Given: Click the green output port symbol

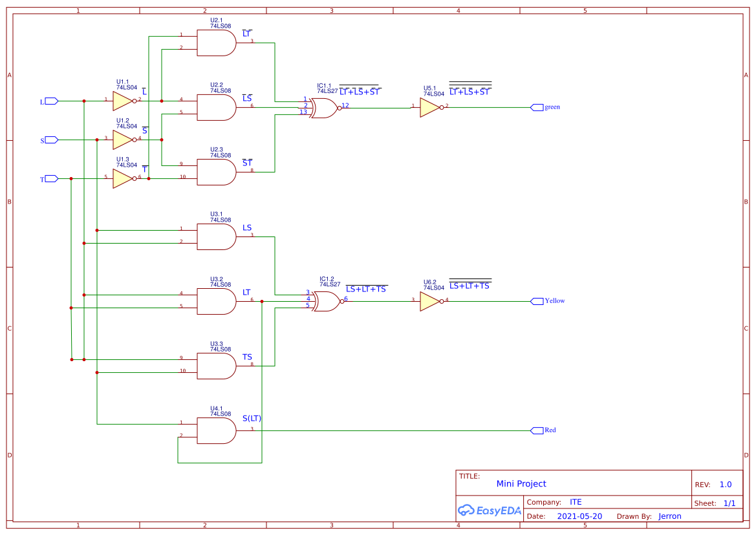Looking at the screenshot, I should pyautogui.click(x=537, y=107).
